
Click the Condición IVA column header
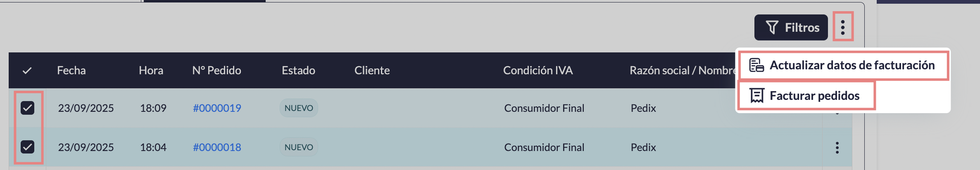(x=538, y=71)
